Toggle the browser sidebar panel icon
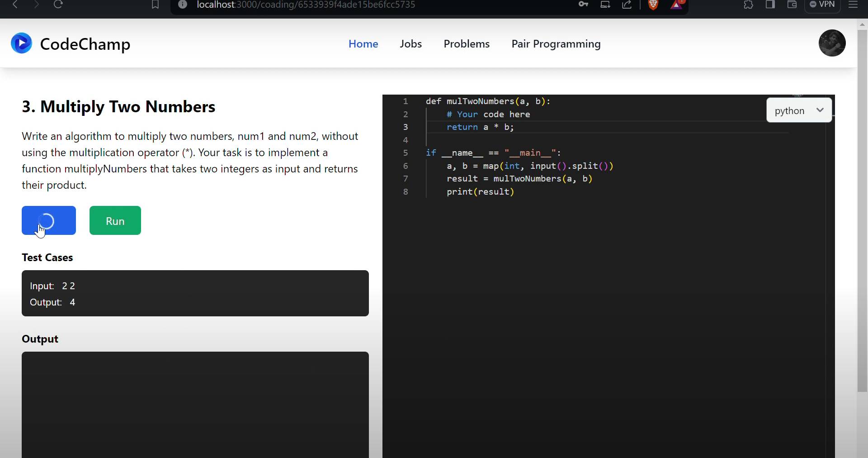This screenshot has height=458, width=868. [770, 5]
